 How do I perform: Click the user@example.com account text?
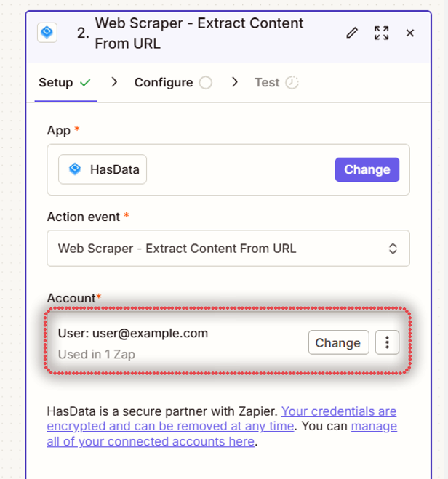(x=133, y=333)
